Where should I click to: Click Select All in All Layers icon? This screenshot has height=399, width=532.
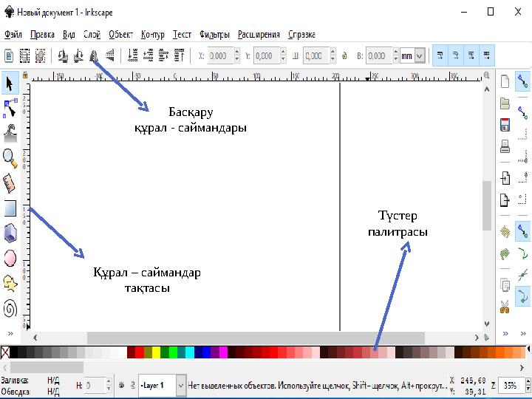[x=24, y=55]
